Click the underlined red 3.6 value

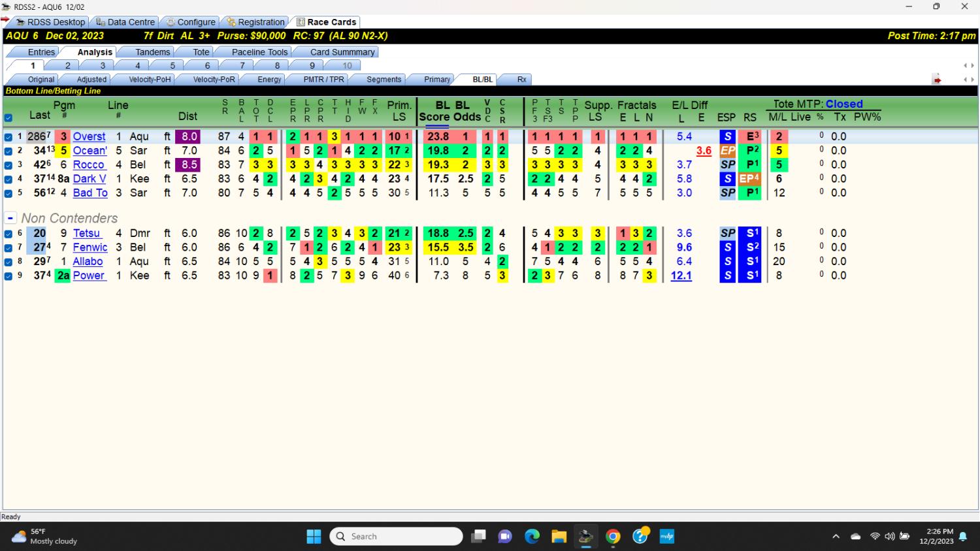pyautogui.click(x=704, y=151)
